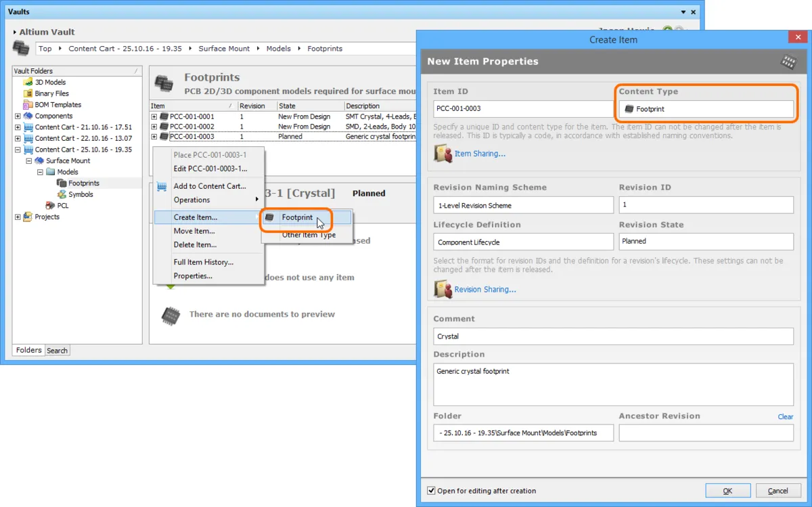The height and width of the screenshot is (507, 812).
Task: Expand the PCC-001-0002 item row
Action: [x=154, y=127]
